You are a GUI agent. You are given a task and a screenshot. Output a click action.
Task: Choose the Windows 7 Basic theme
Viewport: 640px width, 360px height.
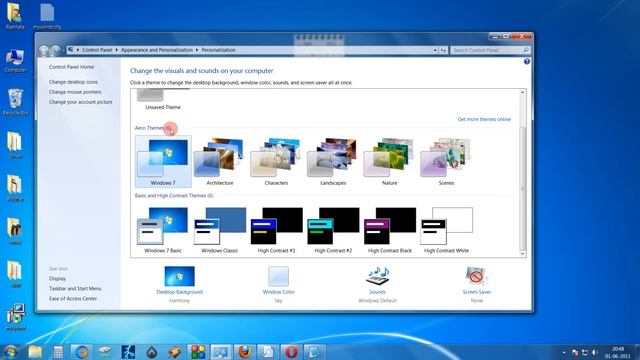point(163,230)
